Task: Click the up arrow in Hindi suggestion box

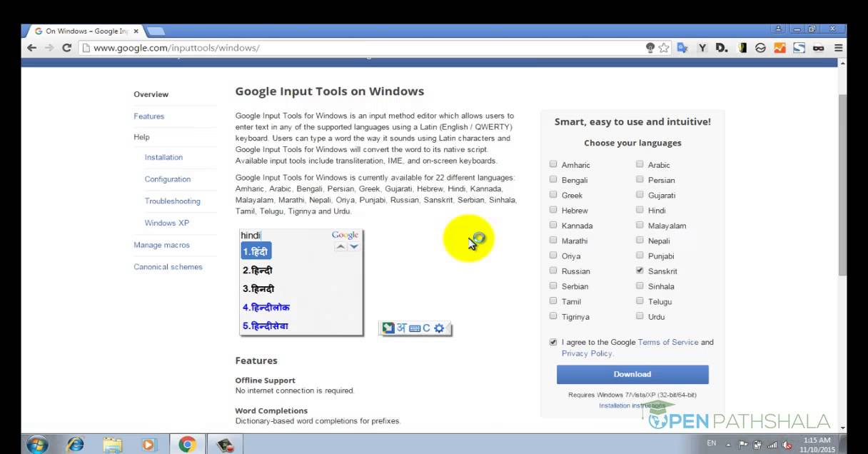Action: [340, 246]
